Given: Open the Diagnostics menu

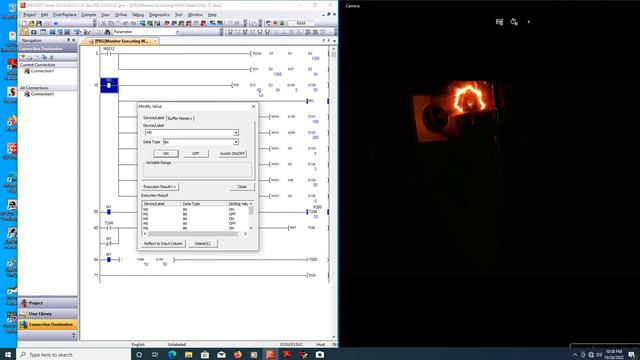Looking at the screenshot, I should coord(159,15).
